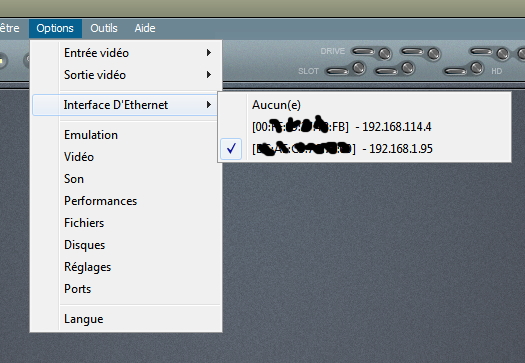The width and height of the screenshot is (525, 363).
Task: Click the slot bar next to SLOT label
Action: [338, 71]
